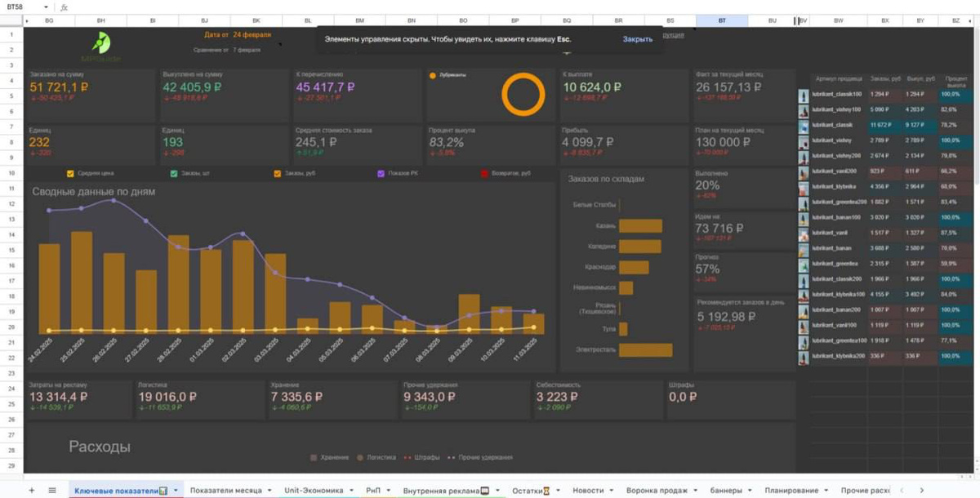
Task: Open dropdown arrow on Новости tab
Action: point(612,491)
